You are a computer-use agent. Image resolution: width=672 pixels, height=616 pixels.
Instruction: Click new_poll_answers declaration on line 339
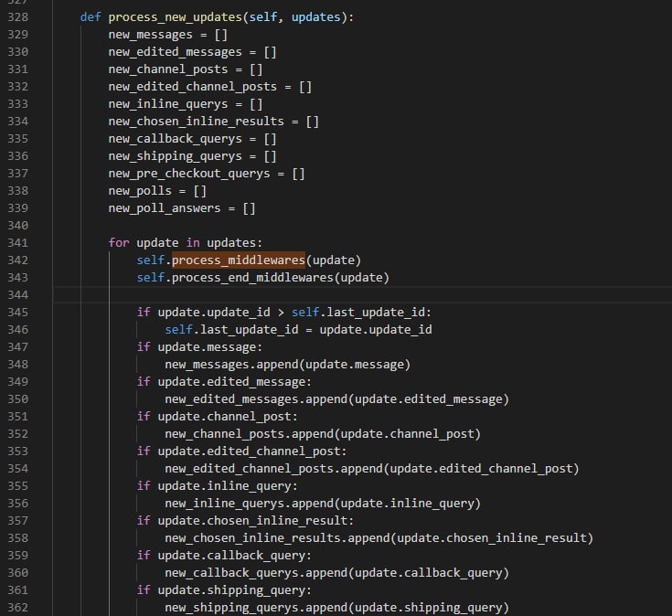tap(182, 208)
